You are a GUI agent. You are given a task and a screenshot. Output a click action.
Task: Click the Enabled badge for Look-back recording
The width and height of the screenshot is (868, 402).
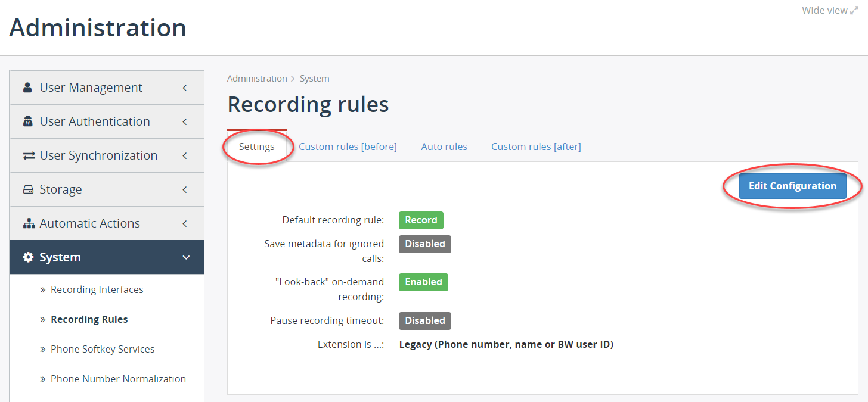[x=423, y=282]
